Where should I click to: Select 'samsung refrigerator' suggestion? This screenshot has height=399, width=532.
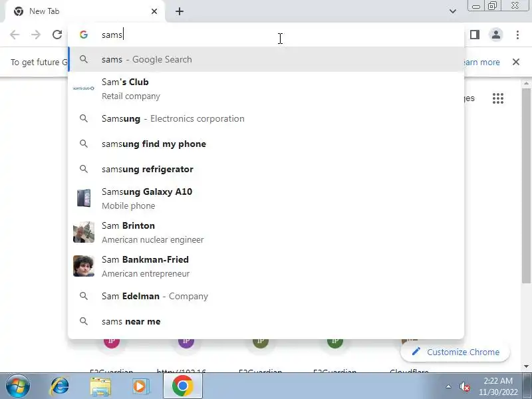coord(266,169)
